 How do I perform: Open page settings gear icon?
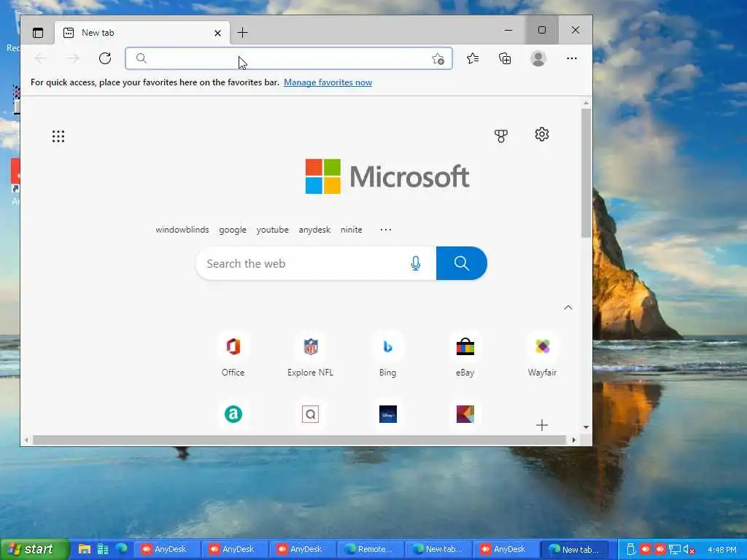coord(542,134)
